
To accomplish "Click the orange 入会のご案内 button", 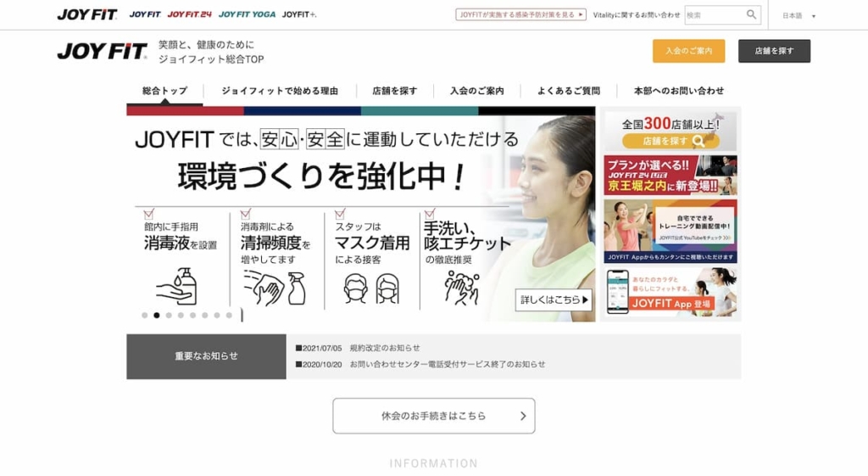I will (688, 51).
